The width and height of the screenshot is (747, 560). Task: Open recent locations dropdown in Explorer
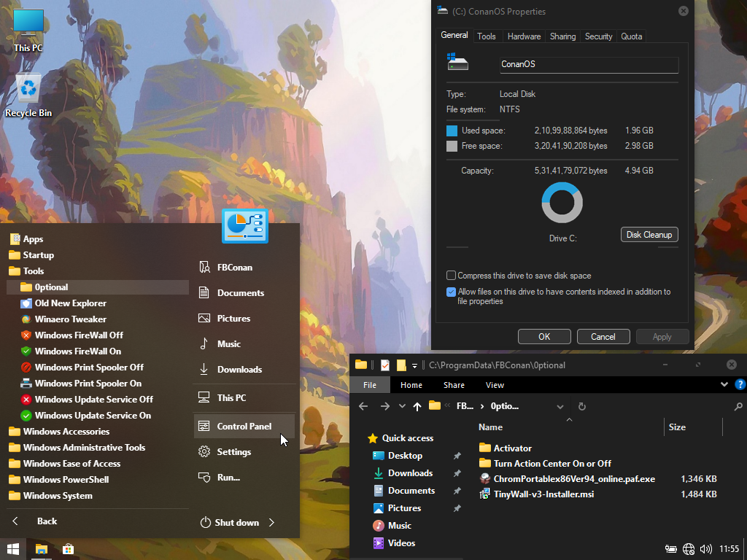coord(402,406)
